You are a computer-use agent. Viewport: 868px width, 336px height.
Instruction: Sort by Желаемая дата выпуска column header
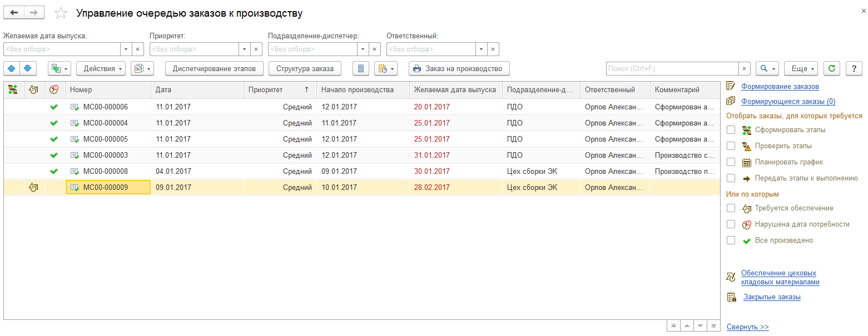(x=456, y=89)
